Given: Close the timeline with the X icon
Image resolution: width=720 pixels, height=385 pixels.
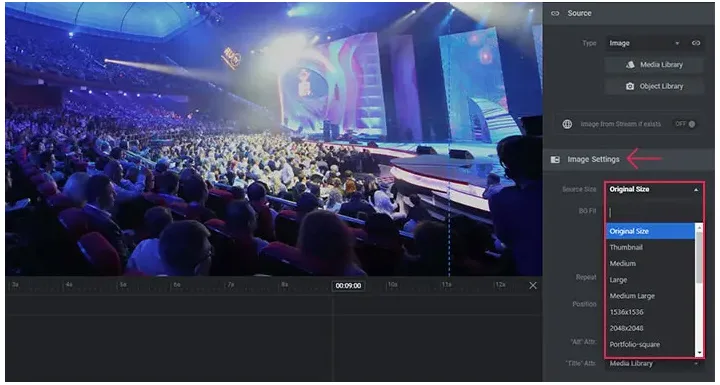Looking at the screenshot, I should click(x=533, y=285).
